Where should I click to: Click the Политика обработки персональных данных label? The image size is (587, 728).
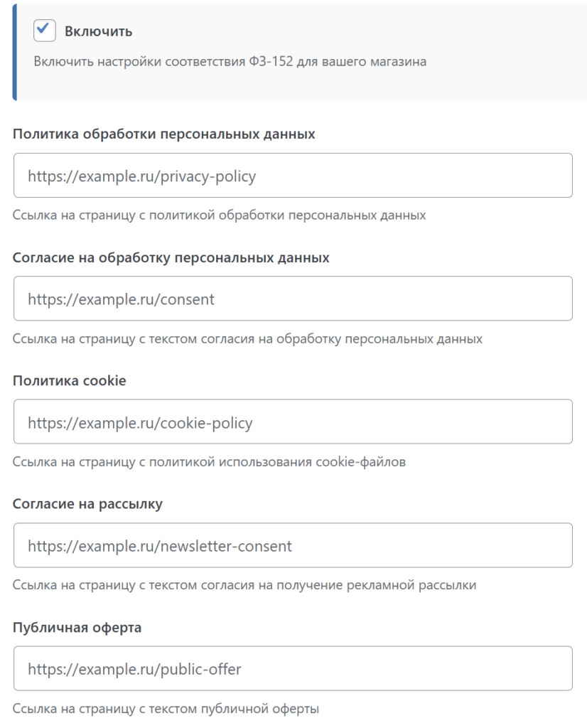tap(164, 134)
